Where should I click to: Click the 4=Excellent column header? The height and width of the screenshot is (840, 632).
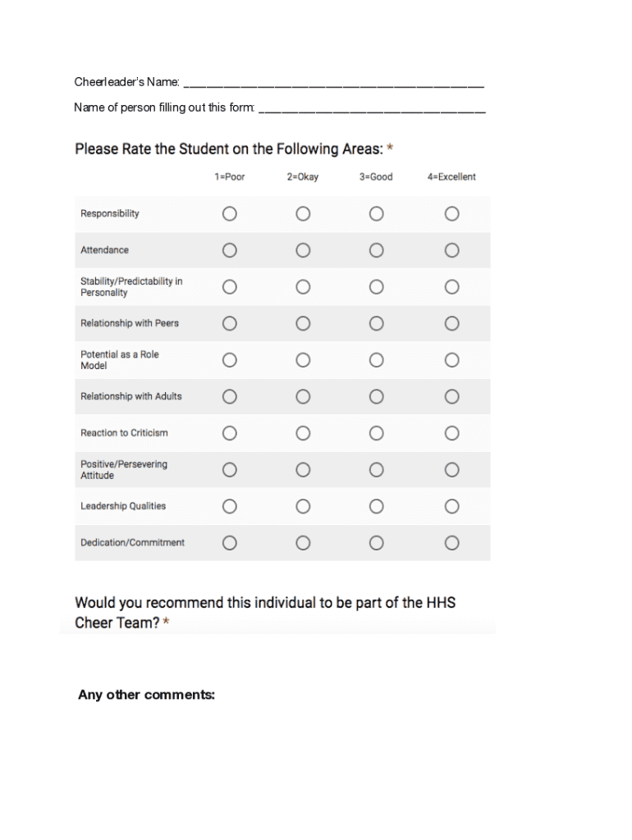pyautogui.click(x=451, y=176)
